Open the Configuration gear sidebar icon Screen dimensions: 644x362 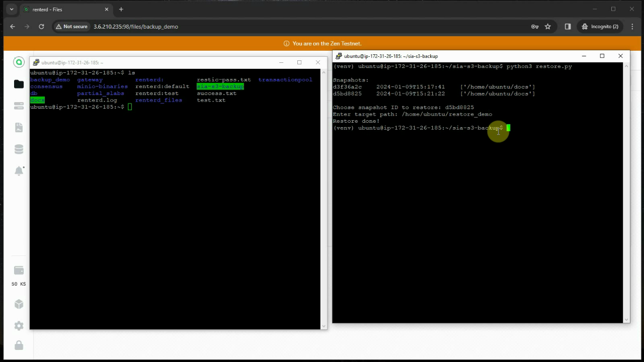click(x=19, y=325)
